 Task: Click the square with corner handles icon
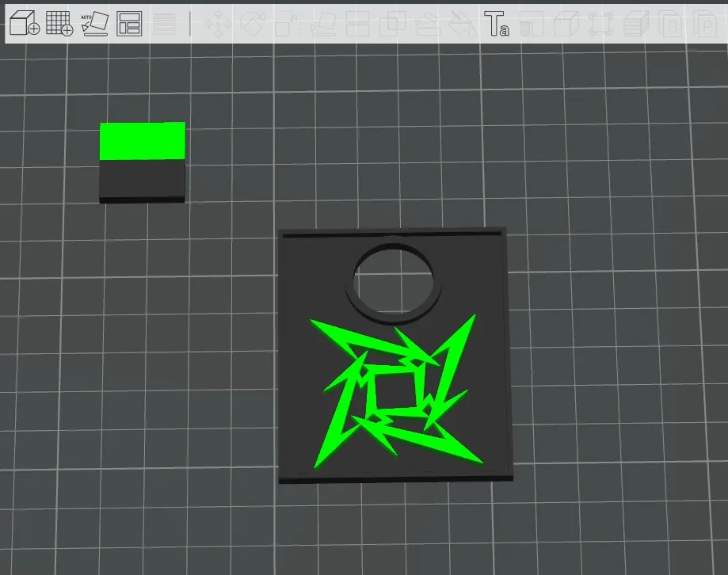click(x=601, y=25)
